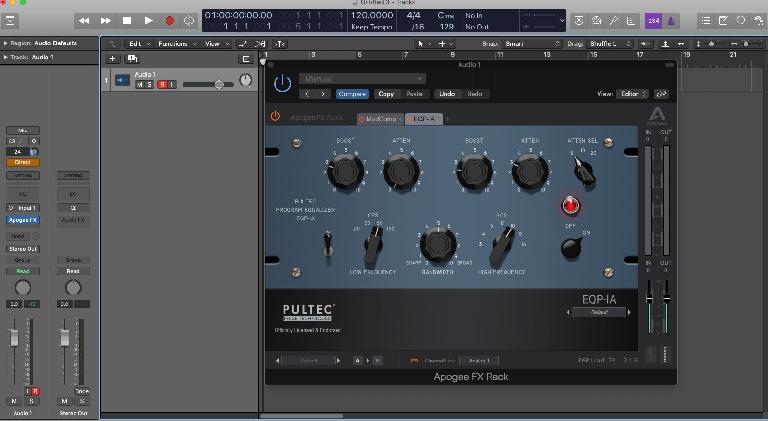Open the left-click Pointer tool menu
Screen dimensions: 768x421
coord(422,44)
